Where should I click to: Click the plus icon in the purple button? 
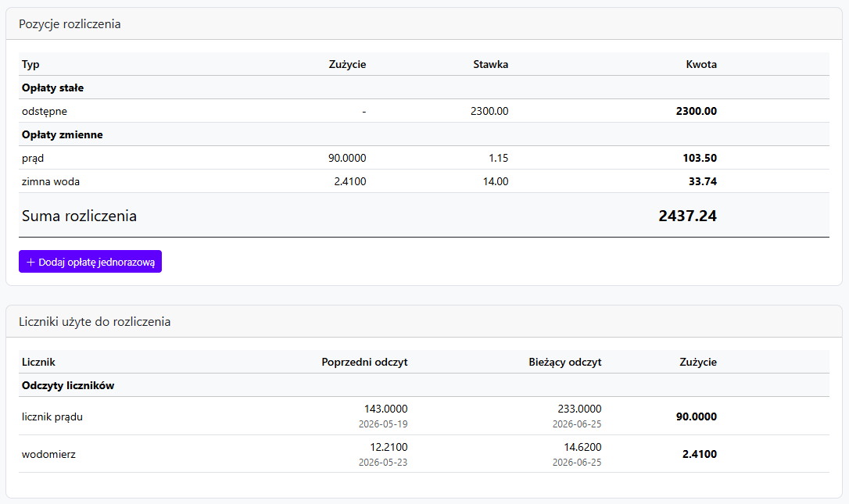pyautogui.click(x=30, y=262)
